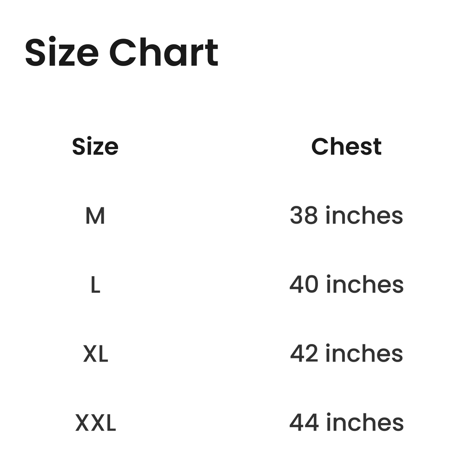The height and width of the screenshot is (476, 476).
Task: Click the capital "C" in the "Chest" header
Action: click(x=320, y=147)
